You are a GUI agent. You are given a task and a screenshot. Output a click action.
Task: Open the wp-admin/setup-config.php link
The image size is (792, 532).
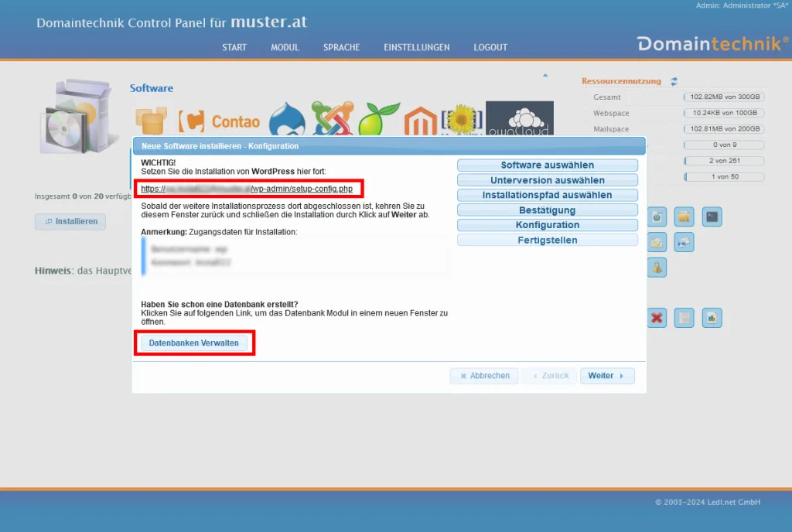(251, 189)
